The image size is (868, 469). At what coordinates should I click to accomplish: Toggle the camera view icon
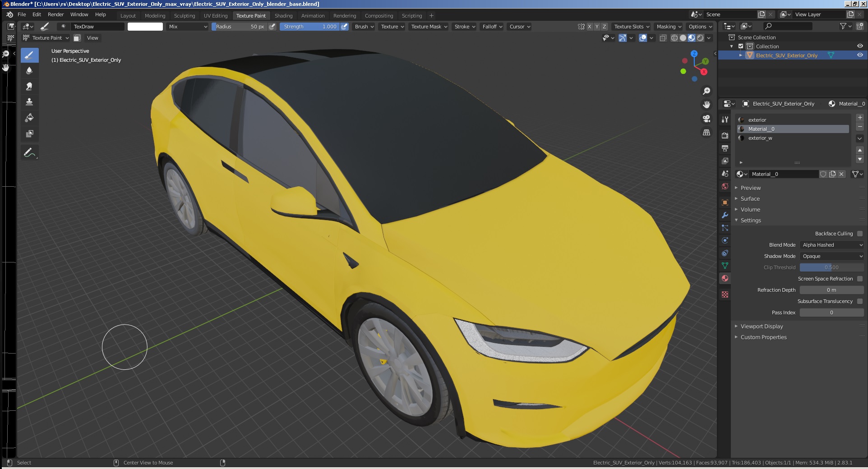tap(706, 119)
